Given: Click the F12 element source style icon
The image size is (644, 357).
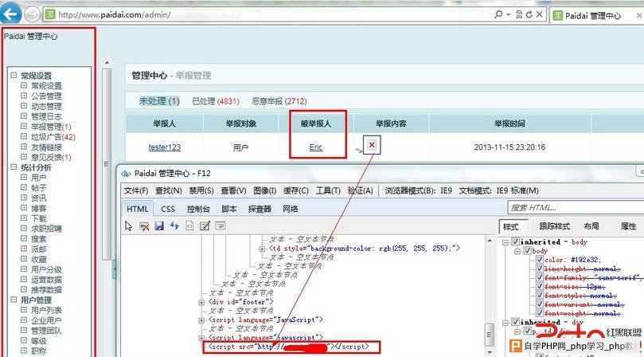Looking at the screenshot, I should pyautogui.click(x=189, y=226).
